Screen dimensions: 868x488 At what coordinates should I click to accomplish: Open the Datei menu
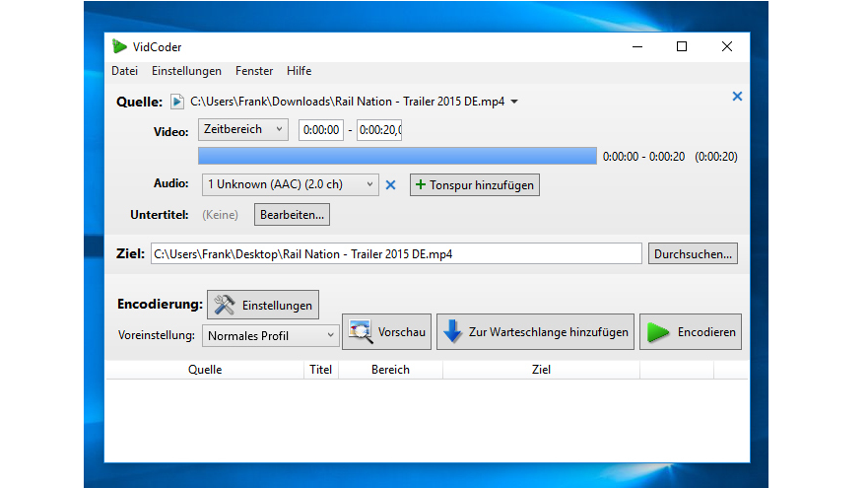[124, 71]
